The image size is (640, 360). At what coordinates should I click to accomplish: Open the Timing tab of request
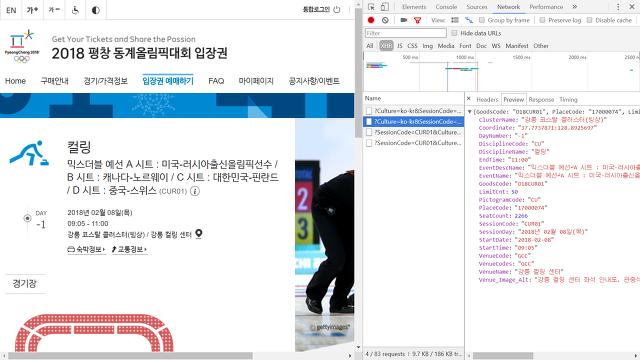[x=568, y=99]
